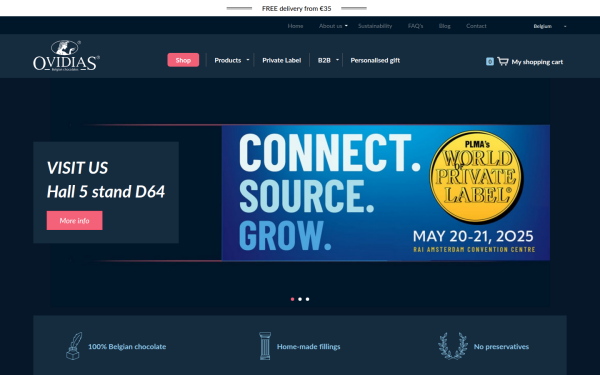600x375 pixels.
Task: Select the first carousel dot
Action: [x=292, y=299]
